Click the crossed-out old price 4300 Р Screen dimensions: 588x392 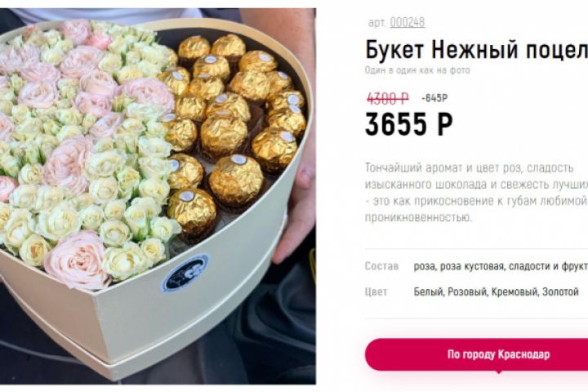[x=387, y=99]
